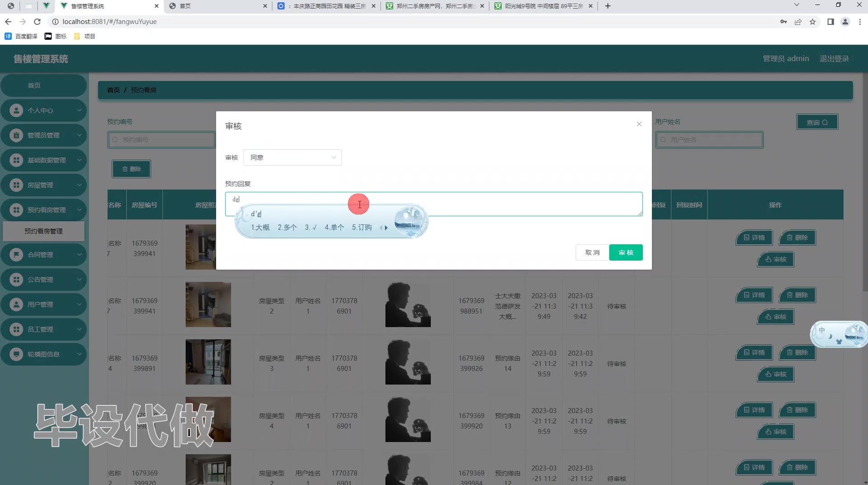Image resolution: width=868 pixels, height=485 pixels.
Task: Close the 审核 dialog with the X
Action: point(639,124)
